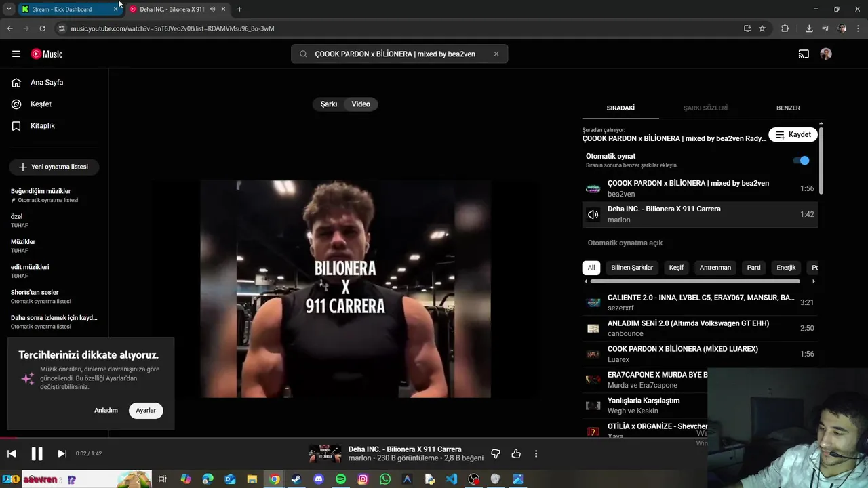Play CALIENTE 2.0 by sezerxrf
The width and height of the screenshot is (868, 488).
700,302
